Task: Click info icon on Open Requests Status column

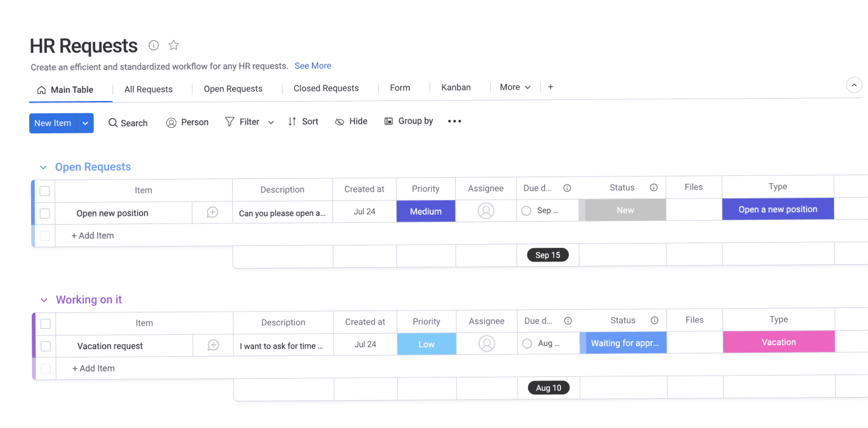Action: pos(654,188)
